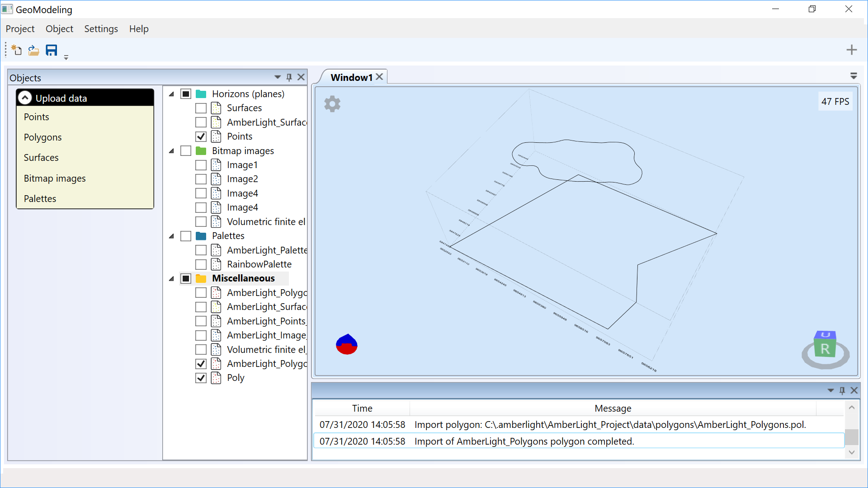
Task: Click the plus icon to add window
Action: click(852, 50)
